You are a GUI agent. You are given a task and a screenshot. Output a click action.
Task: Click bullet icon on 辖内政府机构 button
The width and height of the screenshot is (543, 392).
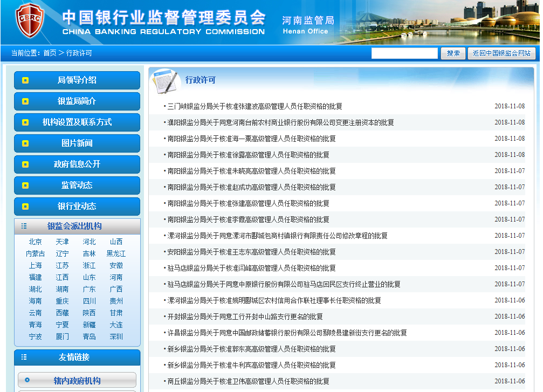(27, 380)
